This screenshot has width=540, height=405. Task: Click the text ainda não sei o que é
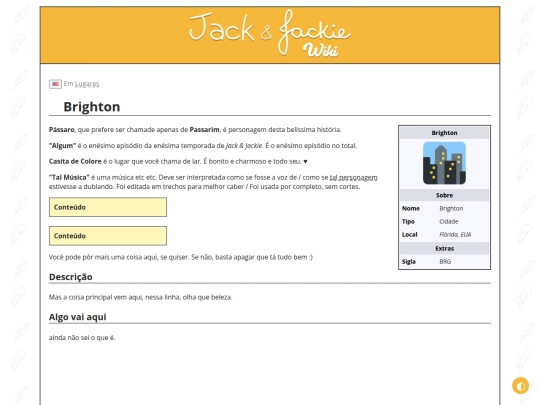click(82, 338)
